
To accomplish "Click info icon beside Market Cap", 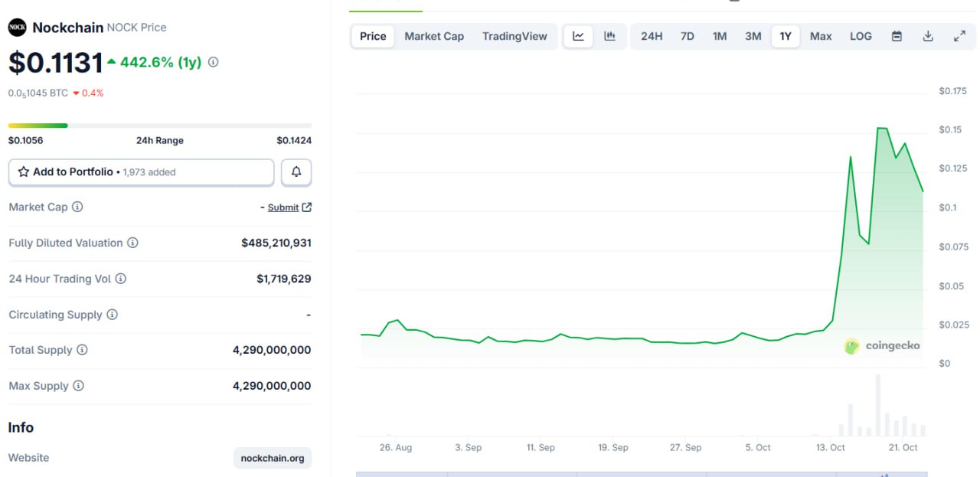I will (77, 207).
